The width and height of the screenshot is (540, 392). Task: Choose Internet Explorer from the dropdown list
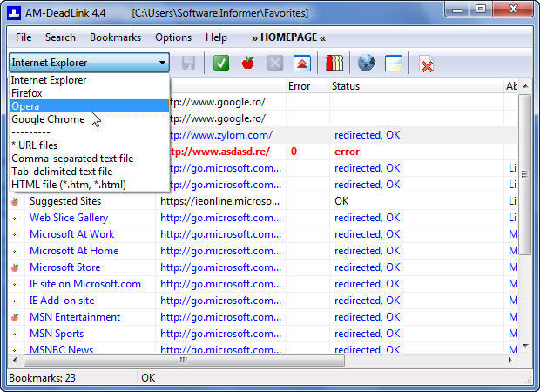click(x=89, y=80)
